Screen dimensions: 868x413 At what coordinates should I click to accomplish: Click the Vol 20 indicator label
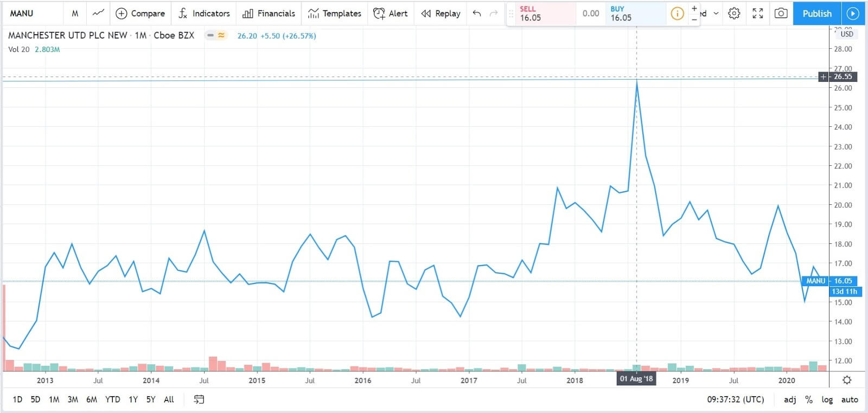pos(19,49)
